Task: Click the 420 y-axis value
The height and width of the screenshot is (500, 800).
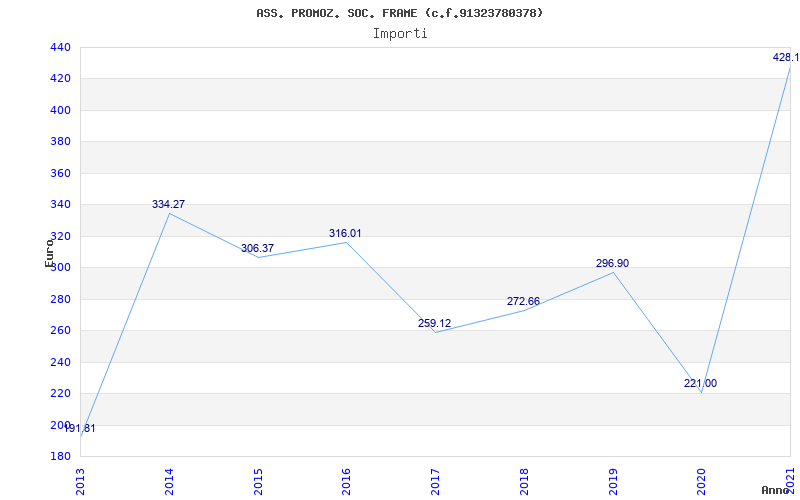Action: click(x=60, y=79)
